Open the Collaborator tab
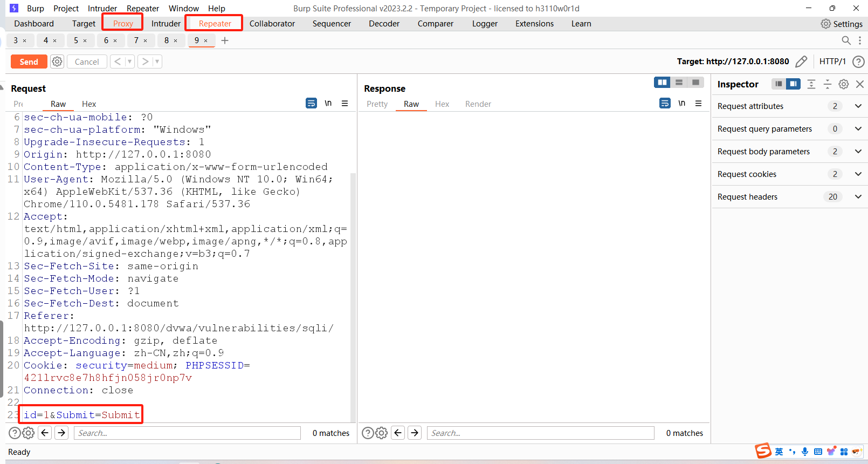Viewport: 868px width, 464px height. point(272,23)
